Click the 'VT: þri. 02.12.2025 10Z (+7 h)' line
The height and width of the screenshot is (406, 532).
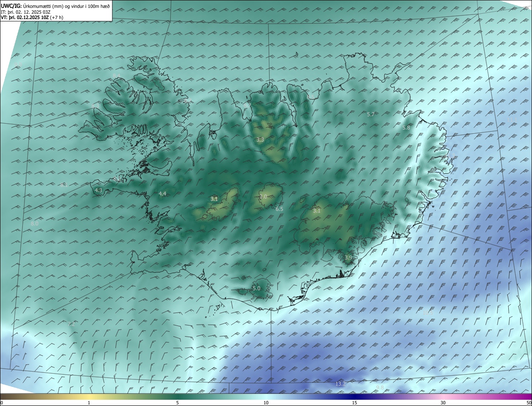pos(32,17)
